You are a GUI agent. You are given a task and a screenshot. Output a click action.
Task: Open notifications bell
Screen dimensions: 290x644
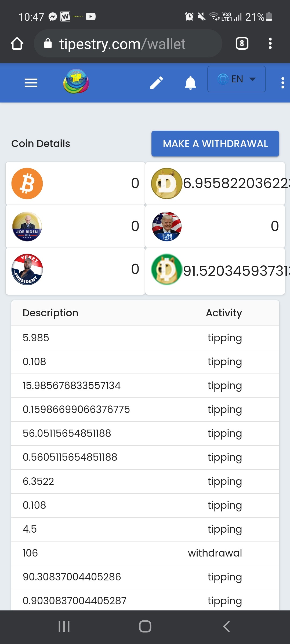pyautogui.click(x=190, y=83)
